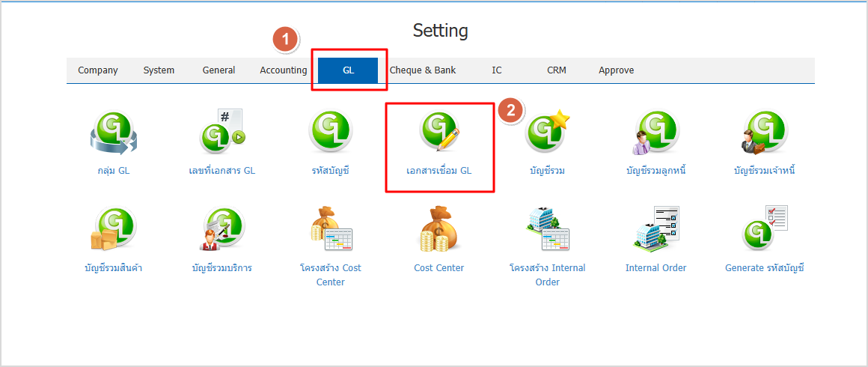The height and width of the screenshot is (367, 868).
Task: Open the โครงสร้าง Cost Center icon
Action: 331,230
